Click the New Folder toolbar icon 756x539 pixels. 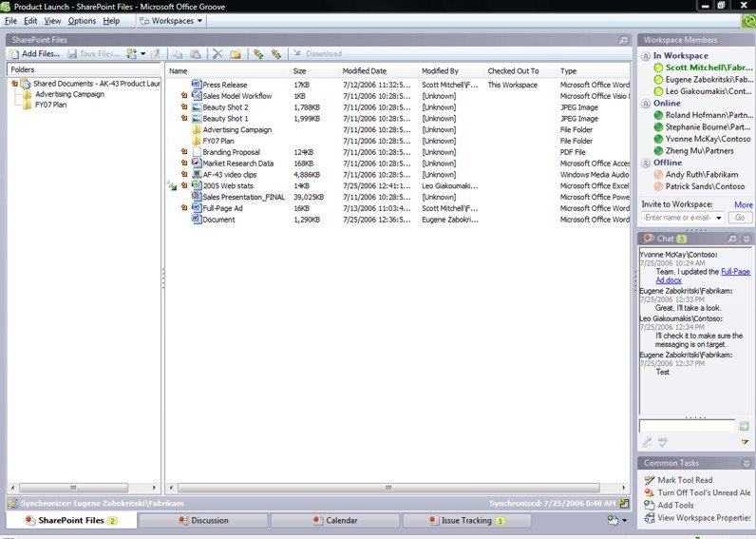pyautogui.click(x=235, y=54)
